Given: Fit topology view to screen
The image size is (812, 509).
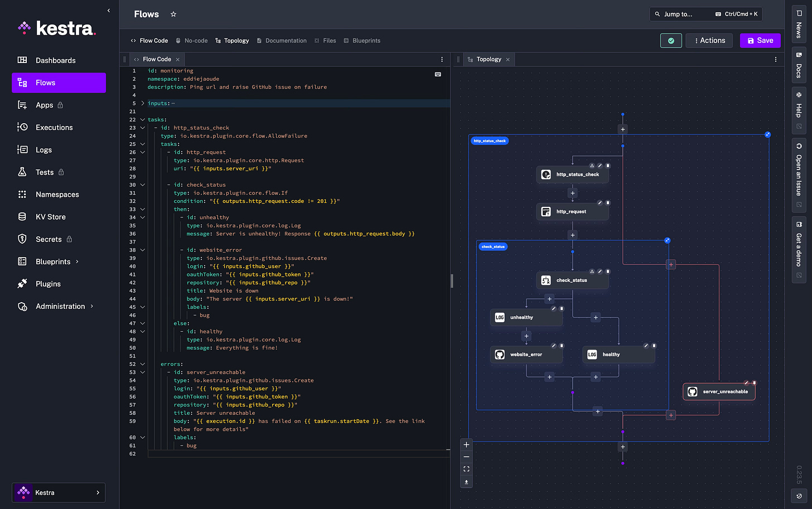Looking at the screenshot, I should (467, 469).
